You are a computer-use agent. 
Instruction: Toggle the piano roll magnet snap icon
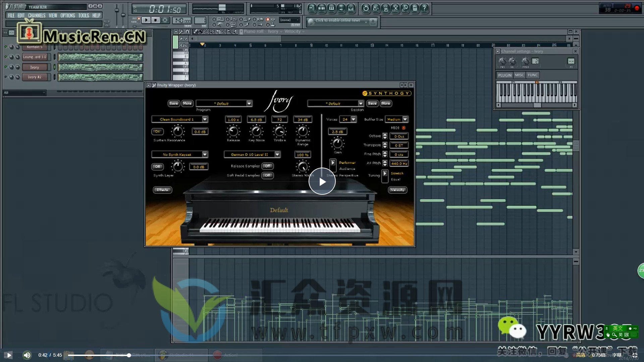187,32
